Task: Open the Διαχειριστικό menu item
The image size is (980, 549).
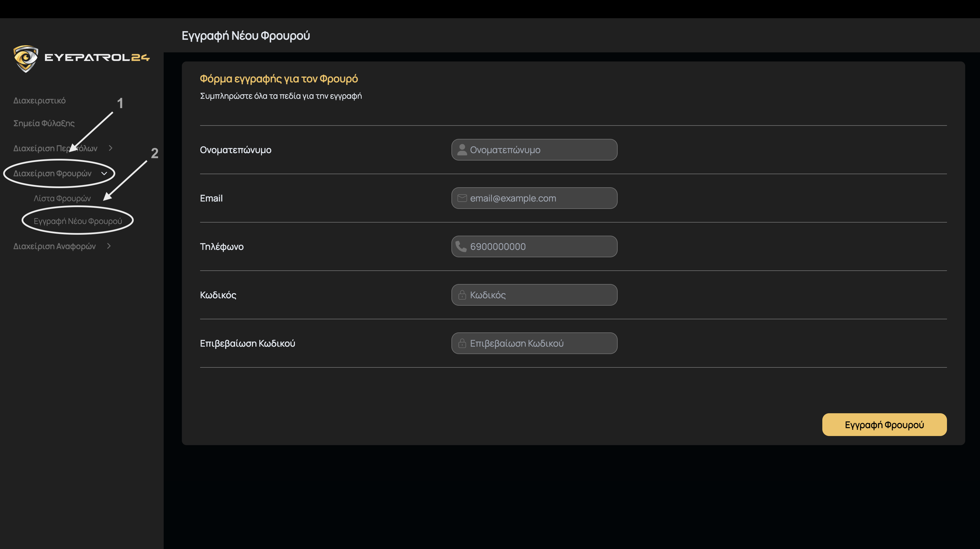Action: point(40,100)
